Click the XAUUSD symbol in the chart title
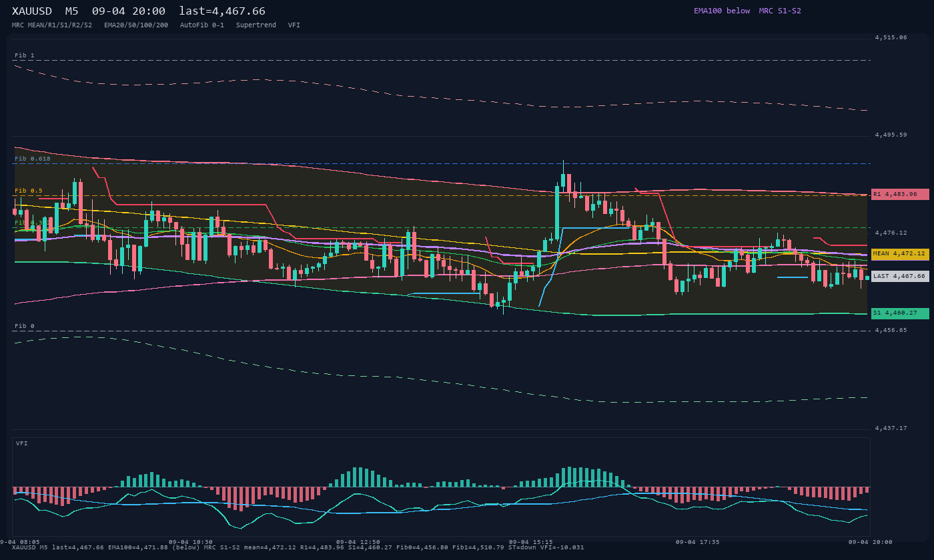 (x=32, y=11)
